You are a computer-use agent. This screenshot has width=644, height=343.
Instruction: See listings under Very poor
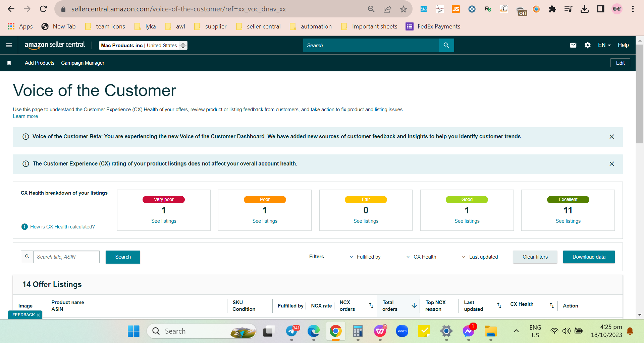164,221
